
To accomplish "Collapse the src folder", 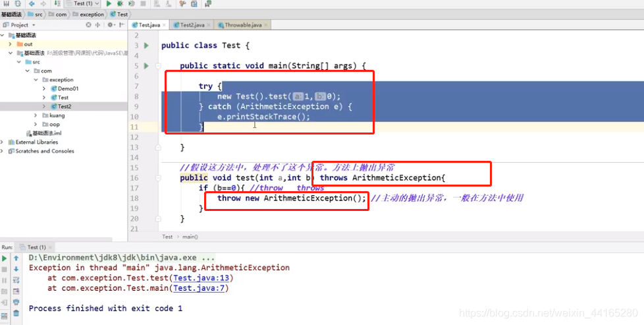I will [19, 62].
